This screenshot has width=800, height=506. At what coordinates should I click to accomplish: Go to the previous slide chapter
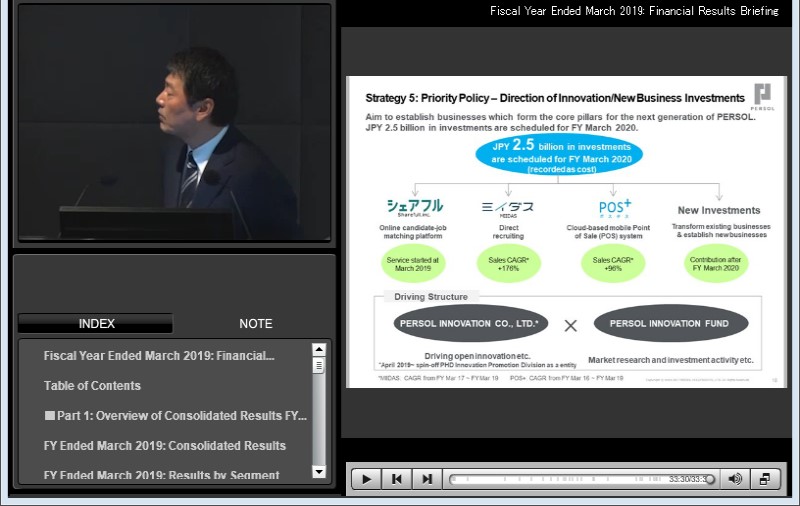pyautogui.click(x=396, y=479)
